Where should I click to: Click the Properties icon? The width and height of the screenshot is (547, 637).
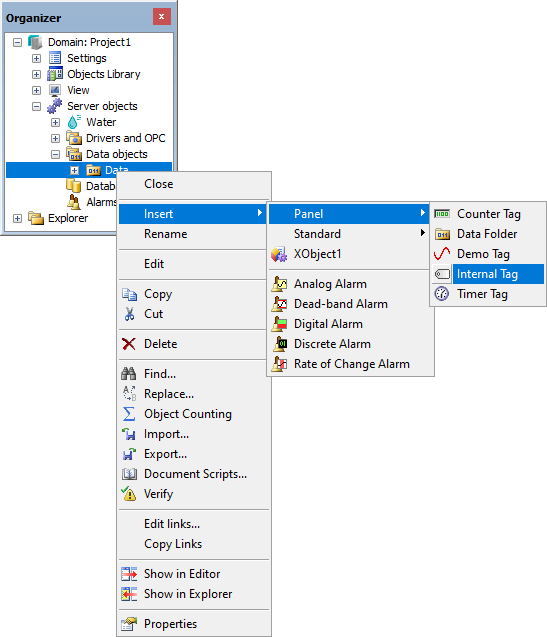(x=129, y=624)
